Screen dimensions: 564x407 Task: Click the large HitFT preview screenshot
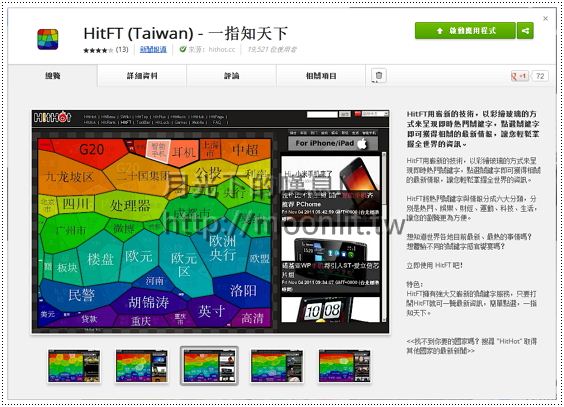coord(210,221)
